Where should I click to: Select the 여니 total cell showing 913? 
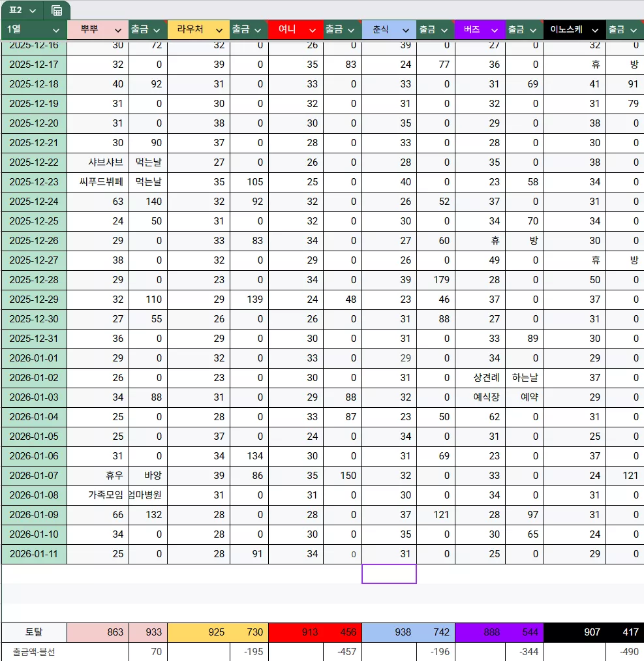[x=296, y=632]
